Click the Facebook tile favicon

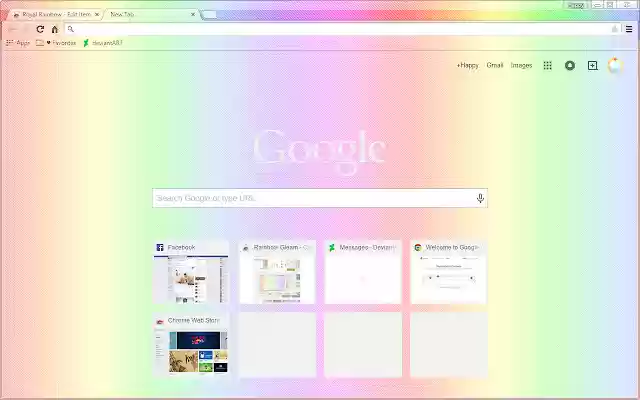[160, 247]
